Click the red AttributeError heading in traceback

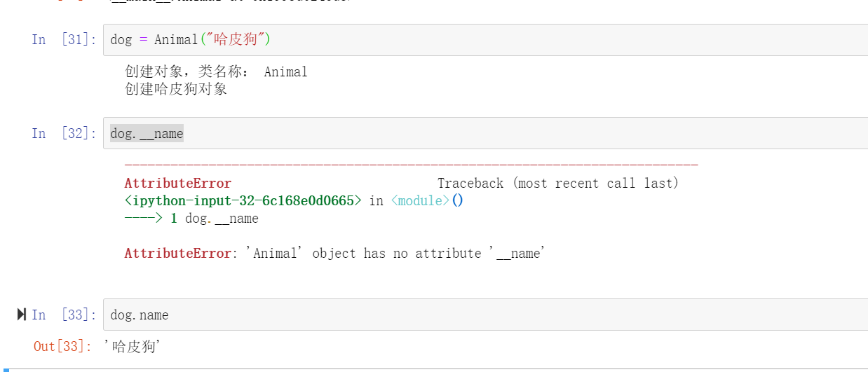point(178,184)
